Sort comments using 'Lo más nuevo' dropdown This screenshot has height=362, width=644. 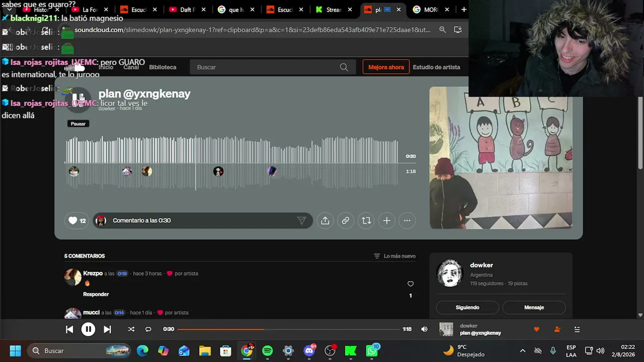click(x=395, y=256)
